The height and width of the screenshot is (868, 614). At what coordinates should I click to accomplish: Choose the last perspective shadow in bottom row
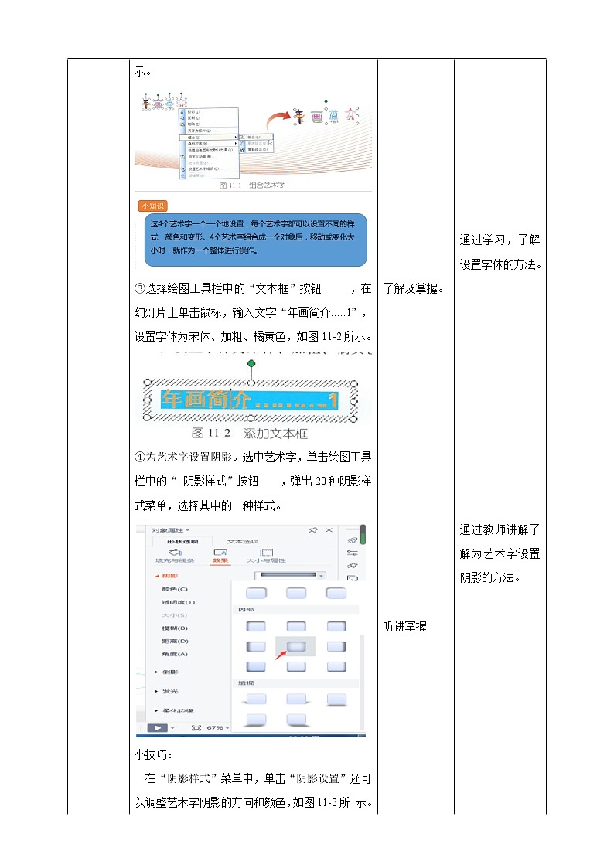[296, 720]
